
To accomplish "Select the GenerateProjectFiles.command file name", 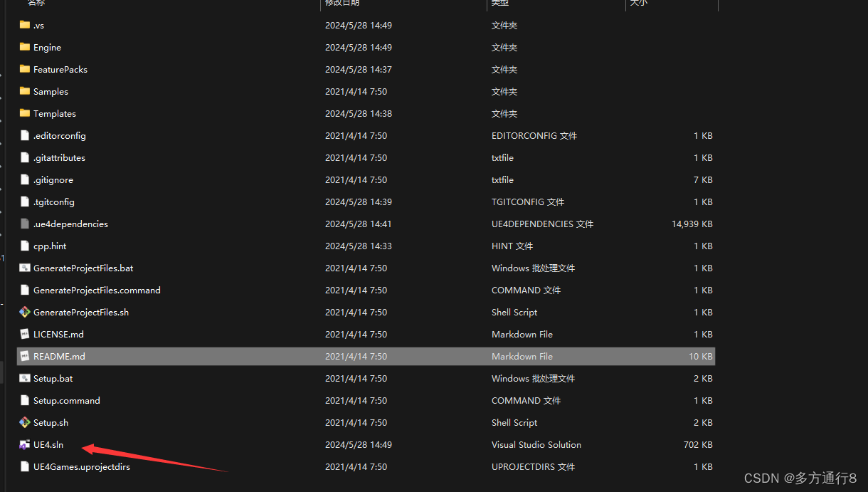I will click(x=97, y=291).
